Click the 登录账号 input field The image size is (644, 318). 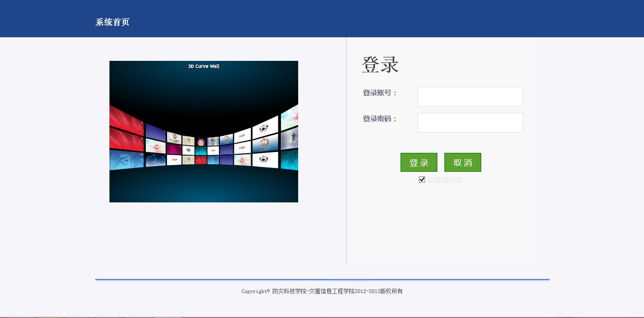pyautogui.click(x=470, y=97)
